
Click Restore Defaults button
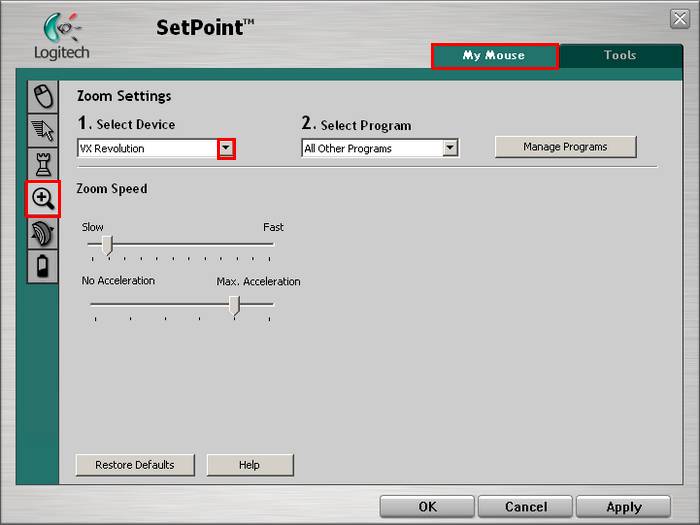(x=135, y=465)
